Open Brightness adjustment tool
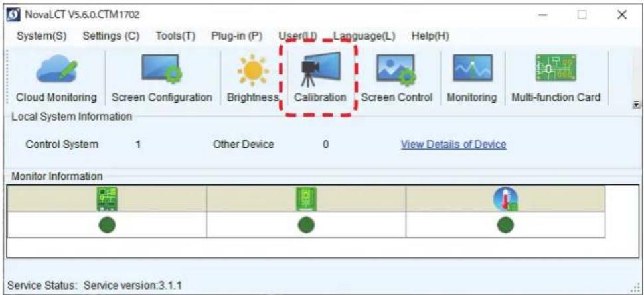This screenshot has height=295, width=644. (x=252, y=79)
